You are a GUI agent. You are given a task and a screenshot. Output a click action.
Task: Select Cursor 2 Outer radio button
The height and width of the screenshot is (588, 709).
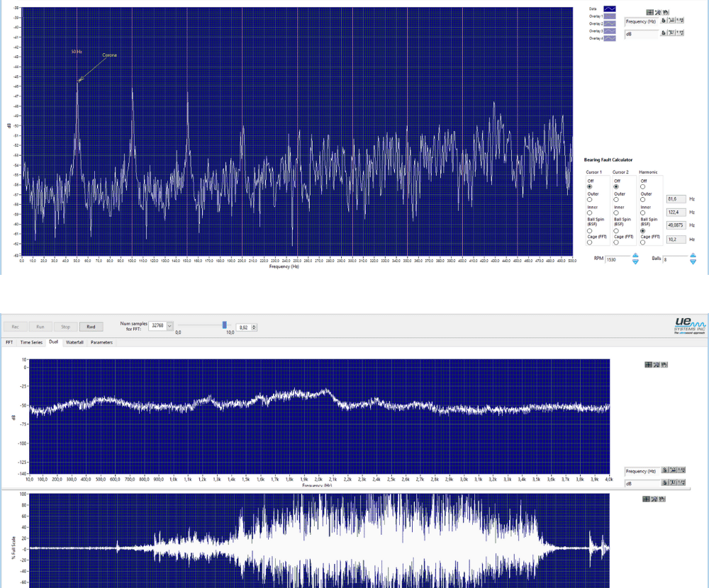pyautogui.click(x=616, y=199)
